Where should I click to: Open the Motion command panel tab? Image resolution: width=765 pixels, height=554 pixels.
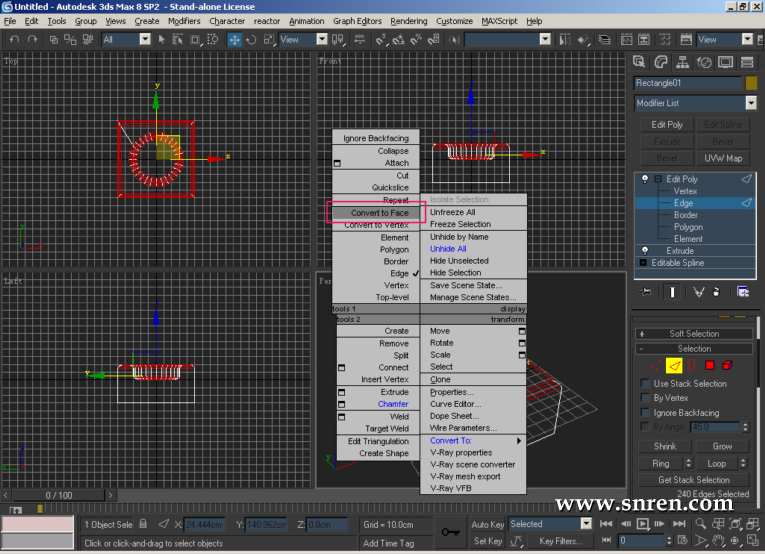tap(704, 62)
